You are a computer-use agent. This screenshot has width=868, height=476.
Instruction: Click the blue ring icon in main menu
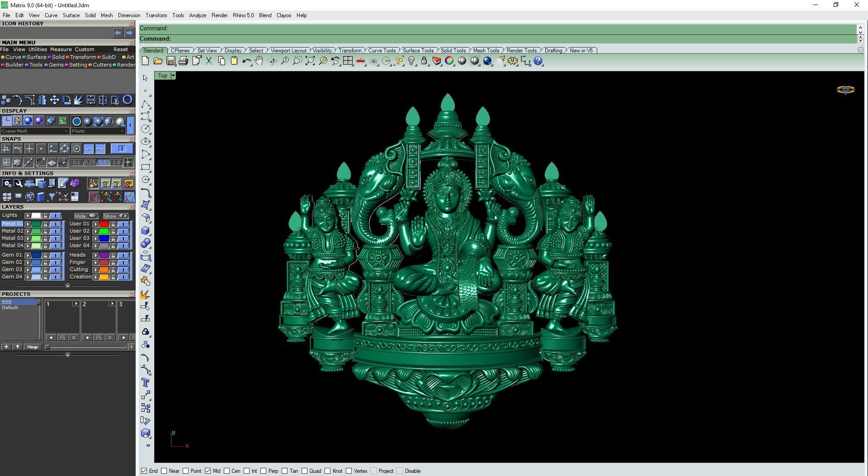(127, 100)
